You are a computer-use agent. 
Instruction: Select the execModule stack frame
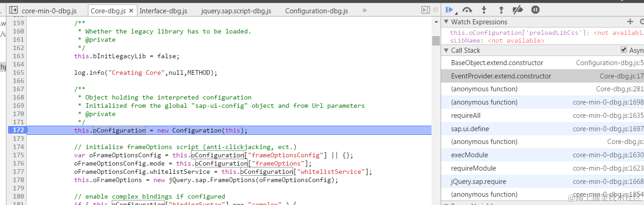click(x=542, y=155)
